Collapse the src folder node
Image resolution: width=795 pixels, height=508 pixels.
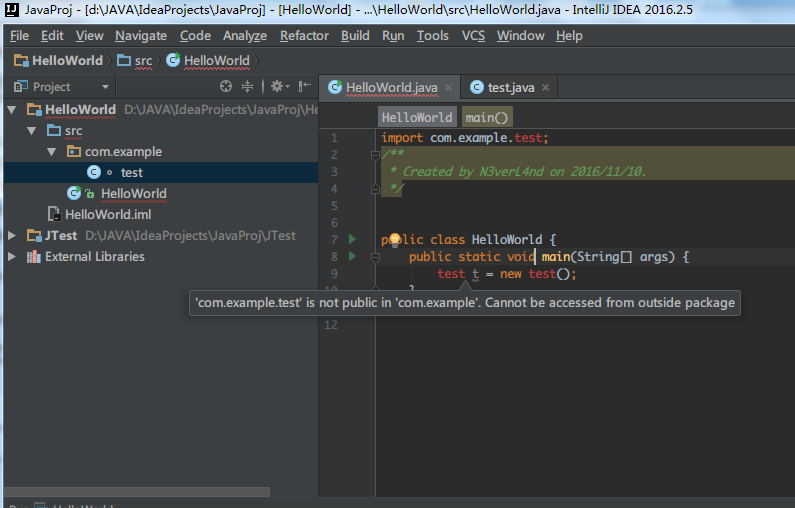coord(31,131)
